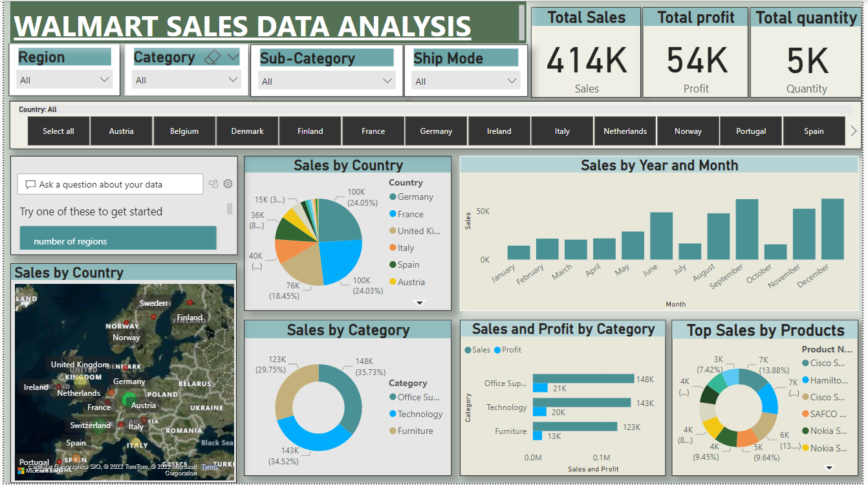Select Austria in the country slicer

point(121,131)
